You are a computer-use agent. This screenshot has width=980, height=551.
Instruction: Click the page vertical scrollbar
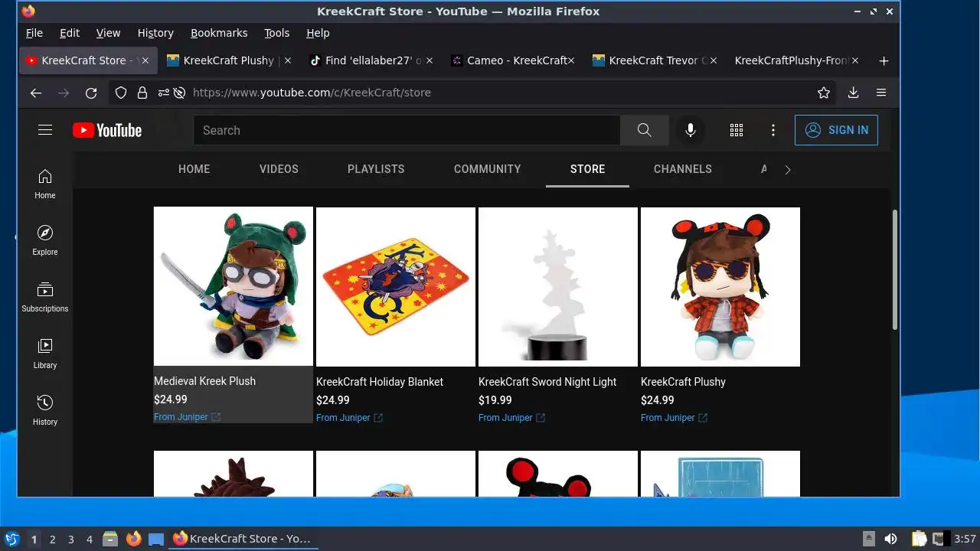(x=894, y=269)
